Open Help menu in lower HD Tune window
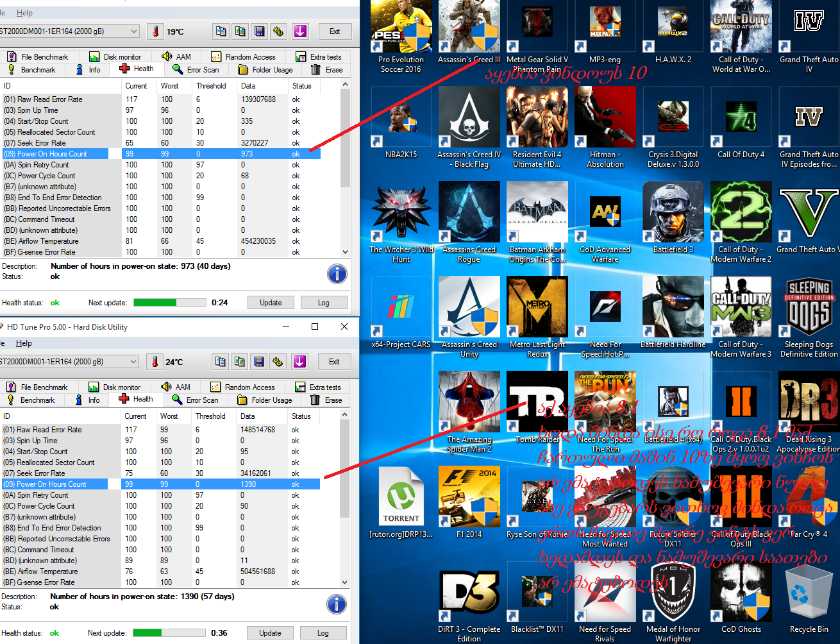Screen dimensions: 840x644 click(x=24, y=343)
